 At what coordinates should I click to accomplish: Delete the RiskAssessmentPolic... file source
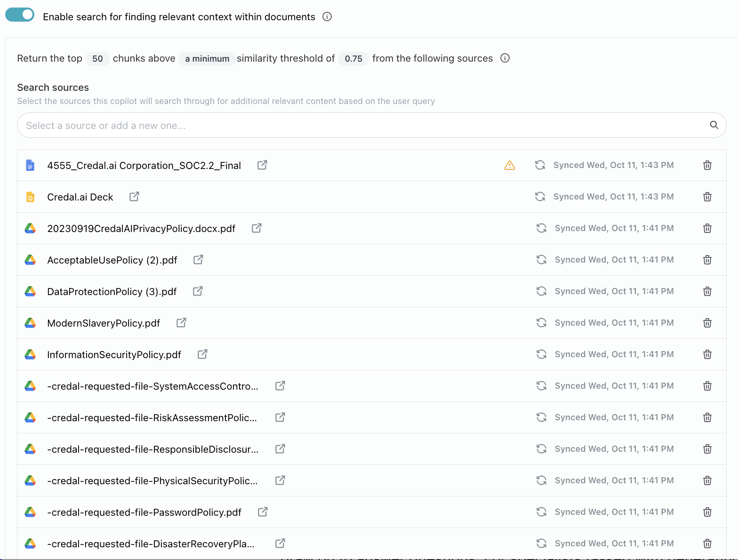tap(707, 417)
